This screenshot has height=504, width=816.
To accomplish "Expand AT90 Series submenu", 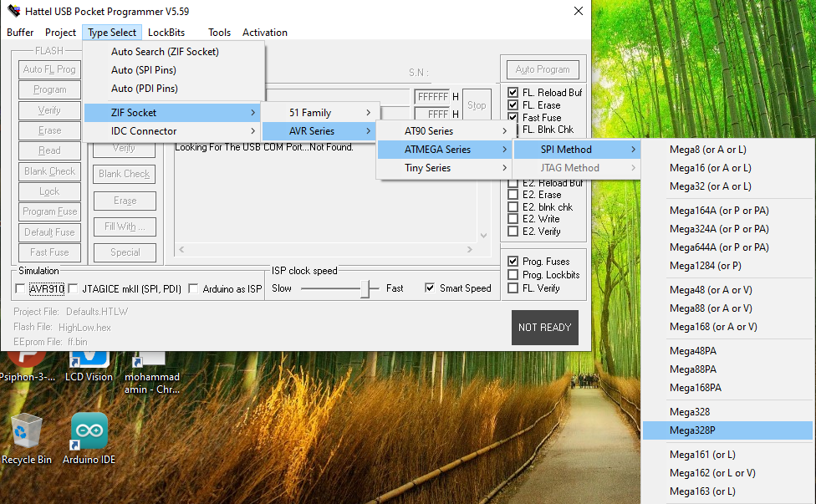I will tap(445, 131).
